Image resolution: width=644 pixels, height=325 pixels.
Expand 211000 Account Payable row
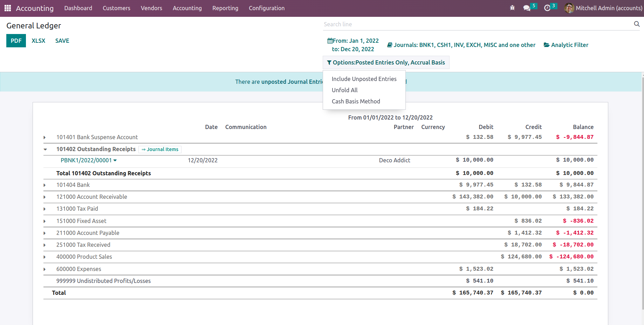point(44,233)
